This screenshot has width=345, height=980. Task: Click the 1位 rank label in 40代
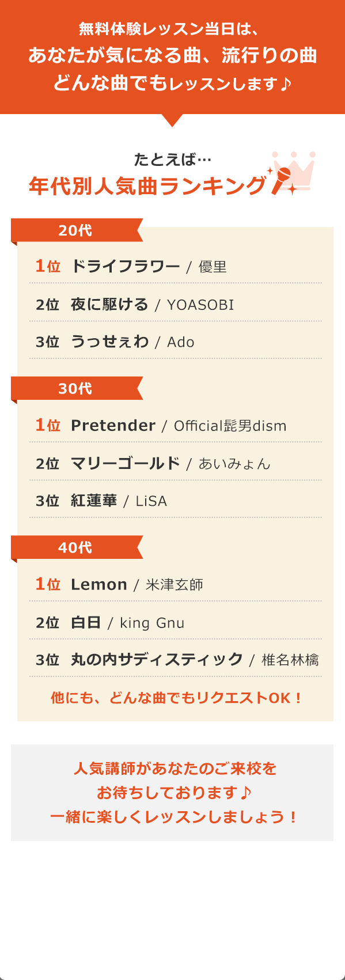tap(48, 584)
